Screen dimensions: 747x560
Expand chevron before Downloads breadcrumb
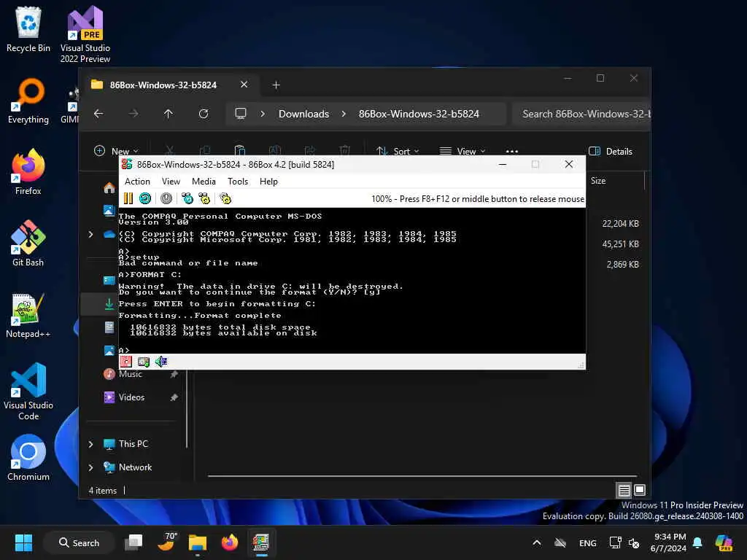tap(263, 114)
